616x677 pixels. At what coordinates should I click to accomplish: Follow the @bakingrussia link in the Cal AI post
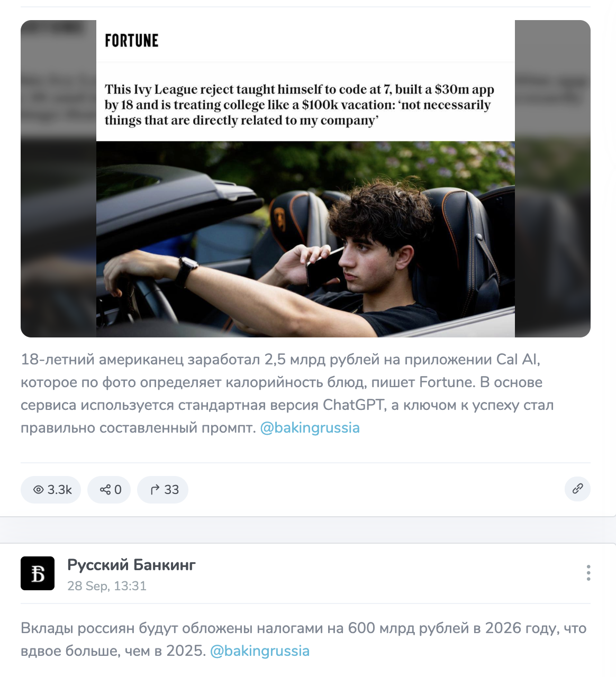point(310,427)
